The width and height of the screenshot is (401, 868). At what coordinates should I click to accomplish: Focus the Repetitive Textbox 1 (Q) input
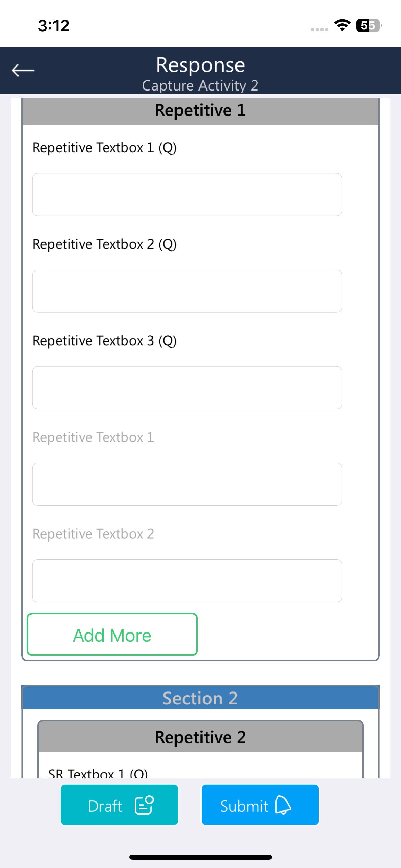(x=187, y=194)
